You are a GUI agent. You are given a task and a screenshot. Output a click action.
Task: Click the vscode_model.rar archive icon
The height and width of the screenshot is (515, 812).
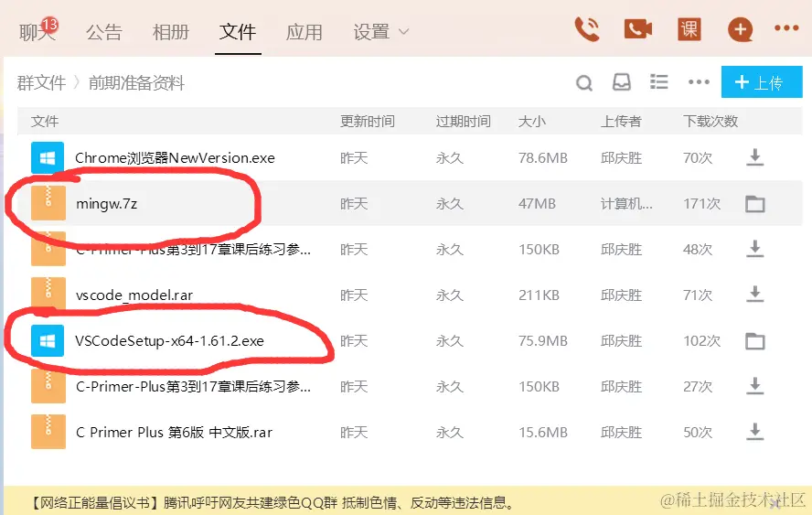[48, 295]
